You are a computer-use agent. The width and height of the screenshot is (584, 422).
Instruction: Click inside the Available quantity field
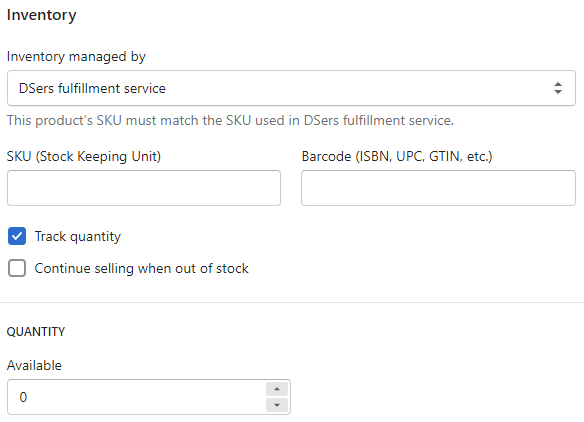coord(136,397)
